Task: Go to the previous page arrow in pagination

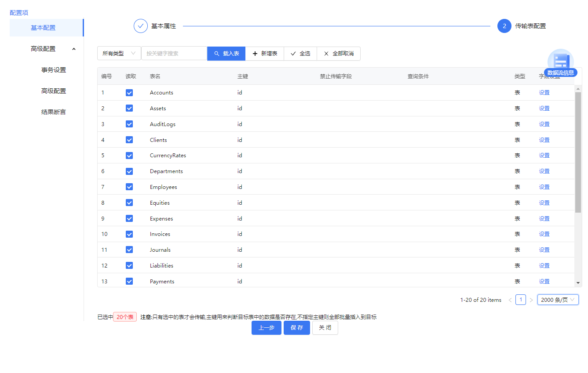Action: 510,300
